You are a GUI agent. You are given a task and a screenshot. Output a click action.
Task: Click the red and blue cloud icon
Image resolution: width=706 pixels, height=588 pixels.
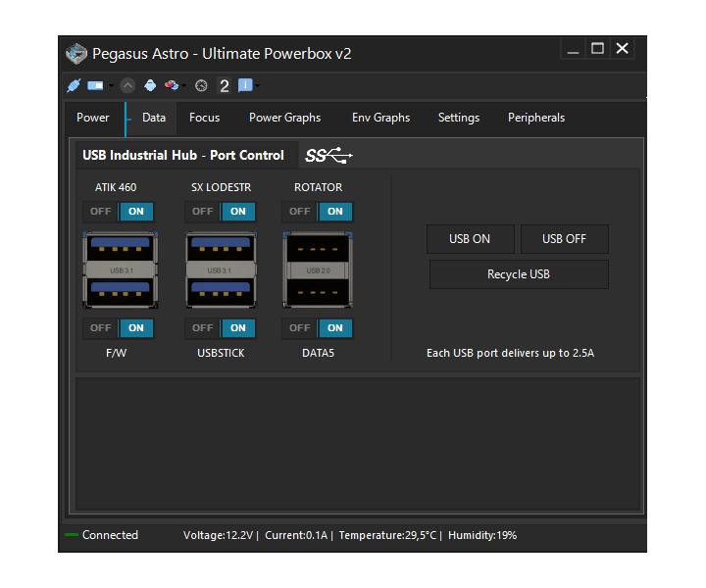(x=171, y=85)
